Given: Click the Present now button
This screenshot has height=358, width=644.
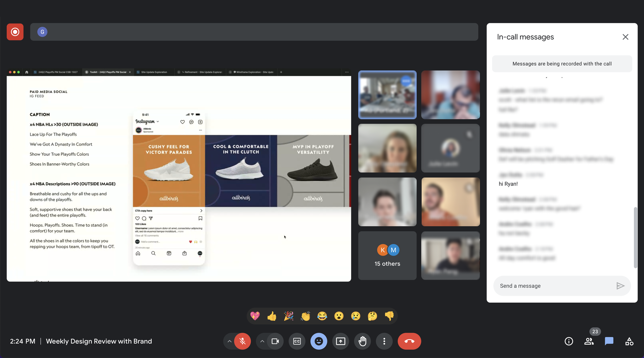Looking at the screenshot, I should point(341,341).
